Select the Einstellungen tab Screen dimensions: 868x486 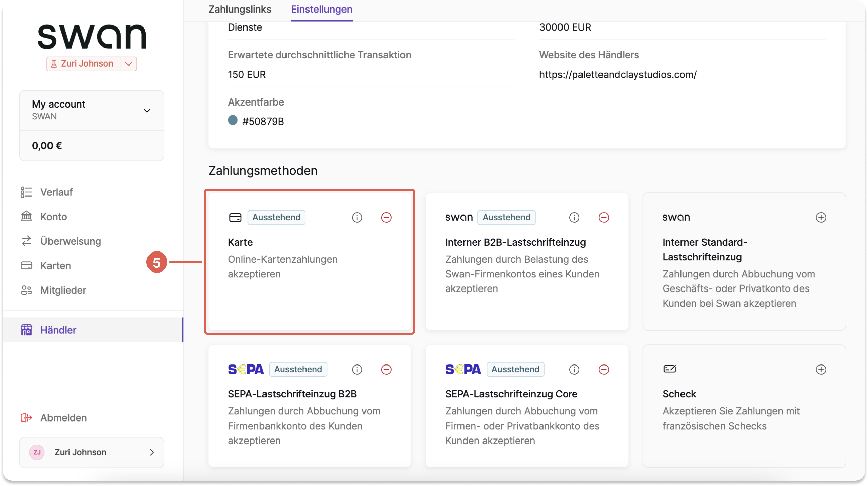tap(321, 9)
